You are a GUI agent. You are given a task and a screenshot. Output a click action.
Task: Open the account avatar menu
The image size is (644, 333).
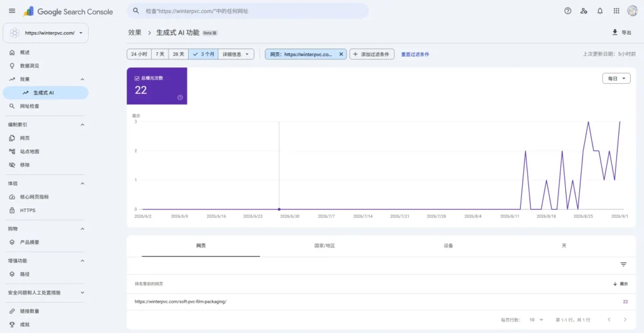point(633,11)
